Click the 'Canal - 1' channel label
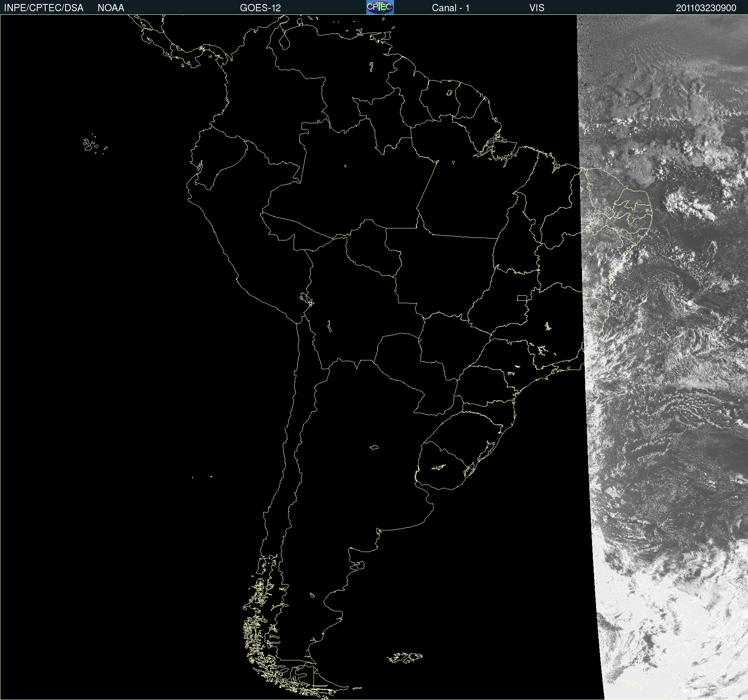Screen dimensions: 748x700 pos(451,8)
